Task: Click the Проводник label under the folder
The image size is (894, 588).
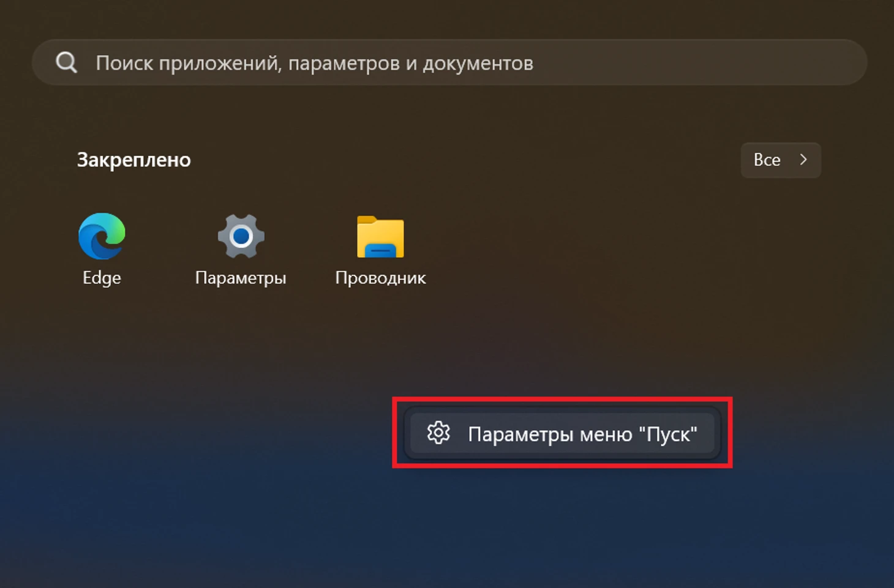Action: click(x=380, y=278)
